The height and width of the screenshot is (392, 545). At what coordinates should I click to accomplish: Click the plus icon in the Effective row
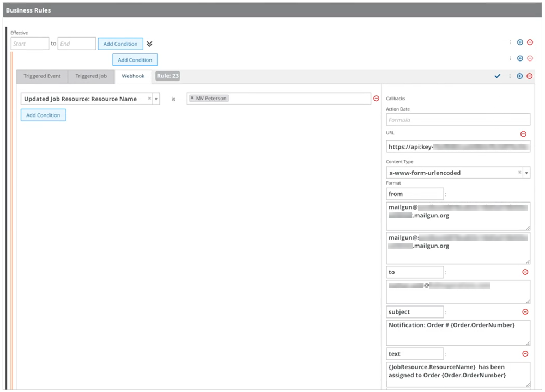(520, 42)
